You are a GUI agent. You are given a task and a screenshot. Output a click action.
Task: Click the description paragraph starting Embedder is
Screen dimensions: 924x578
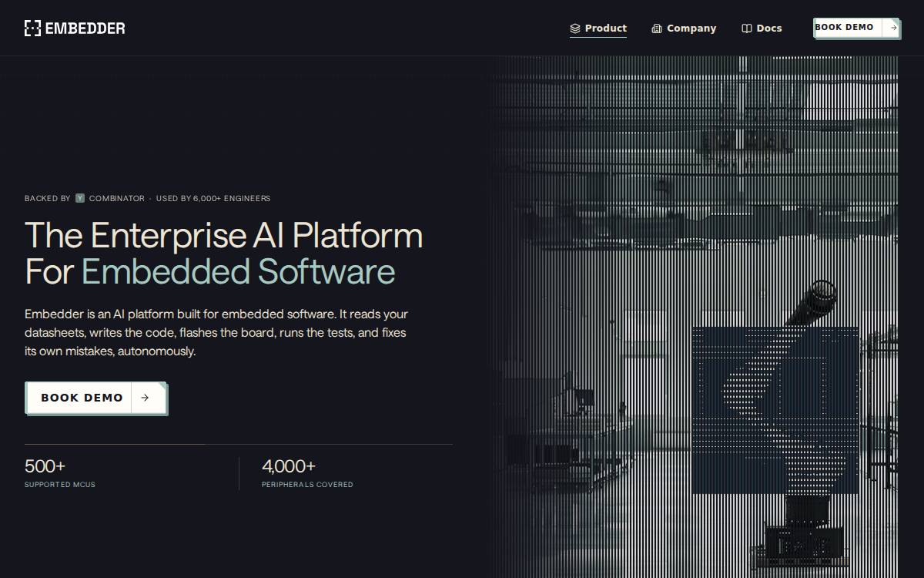(x=216, y=333)
